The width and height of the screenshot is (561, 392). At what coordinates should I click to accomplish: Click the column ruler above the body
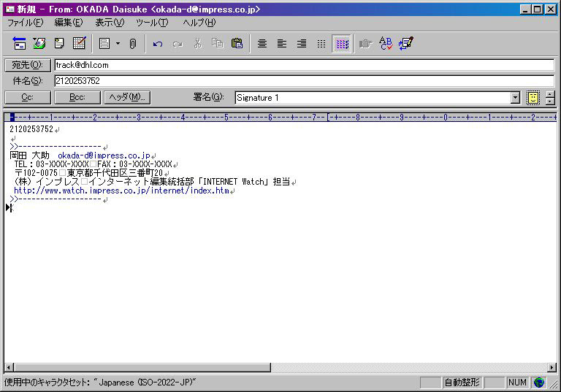pos(280,118)
